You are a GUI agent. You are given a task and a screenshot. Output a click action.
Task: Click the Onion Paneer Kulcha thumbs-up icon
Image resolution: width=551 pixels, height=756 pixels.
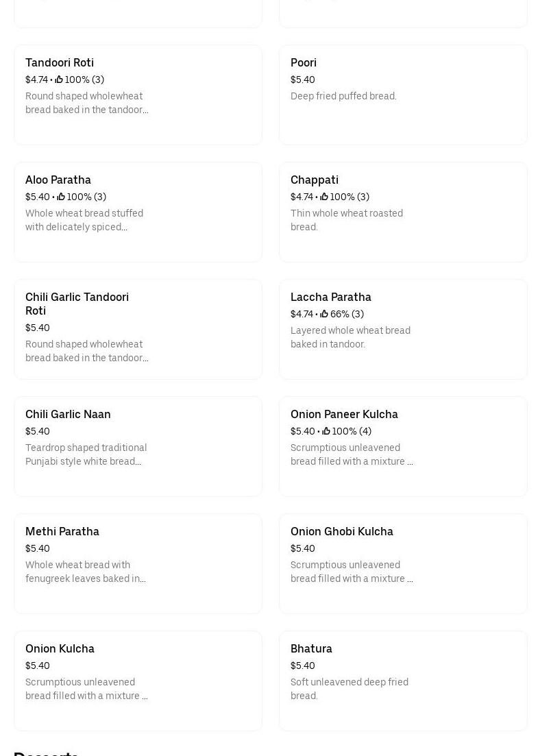pos(326,431)
